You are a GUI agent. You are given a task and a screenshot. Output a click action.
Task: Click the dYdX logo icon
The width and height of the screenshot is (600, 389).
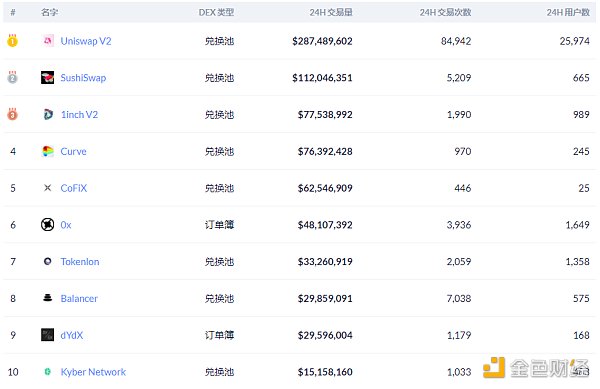point(47,335)
